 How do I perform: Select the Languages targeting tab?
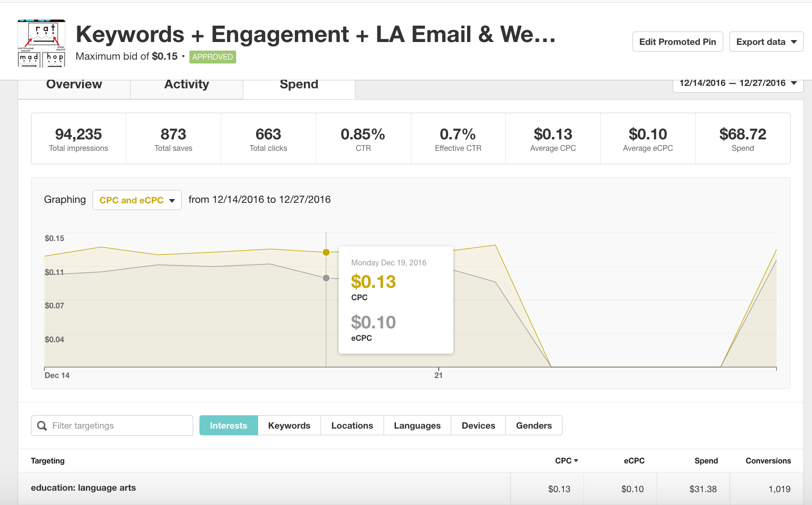[x=417, y=425]
